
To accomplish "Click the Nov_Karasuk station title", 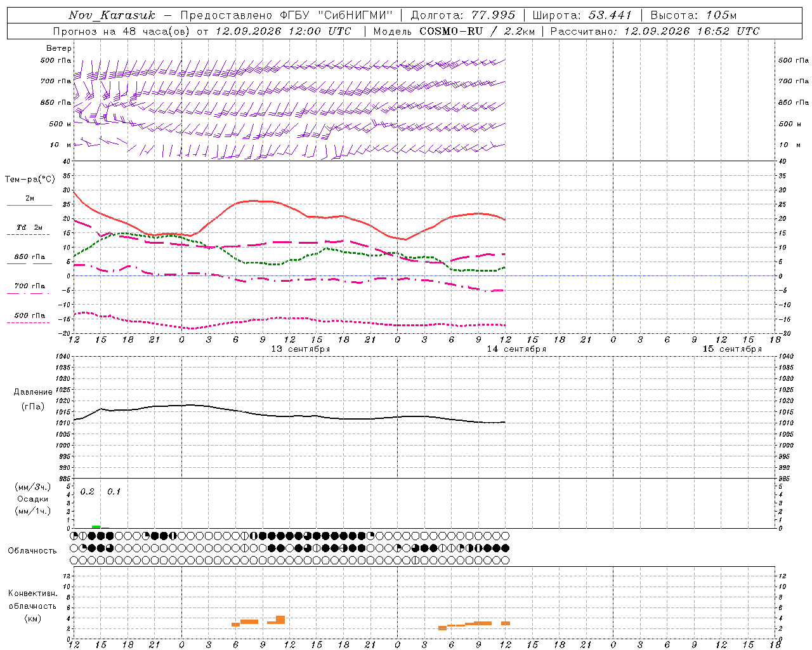I will (x=112, y=15).
